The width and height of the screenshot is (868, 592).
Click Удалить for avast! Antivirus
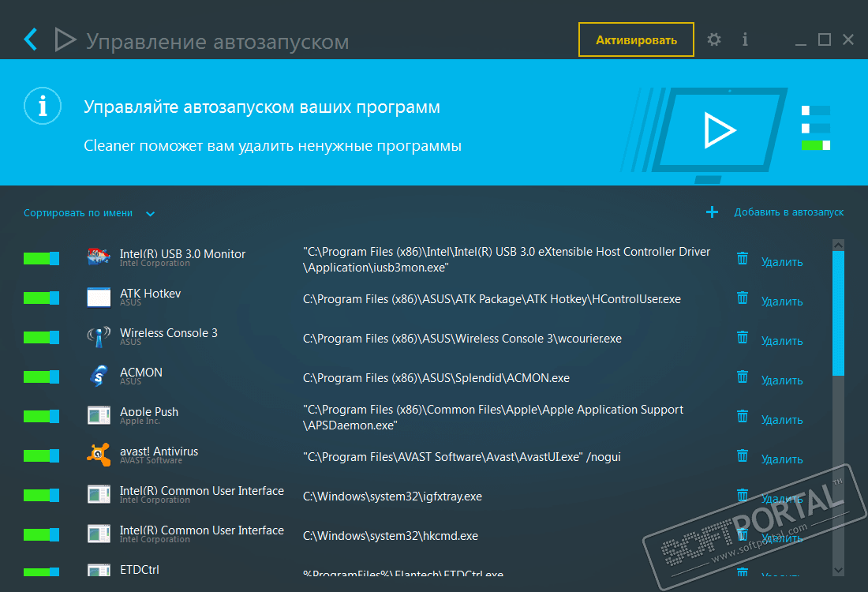pos(782,459)
